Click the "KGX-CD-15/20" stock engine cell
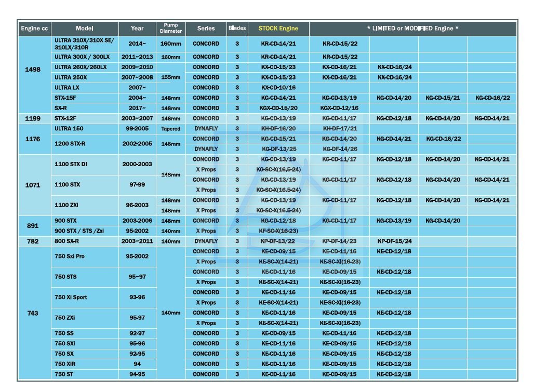The height and width of the screenshot is (392, 560). 278,108
